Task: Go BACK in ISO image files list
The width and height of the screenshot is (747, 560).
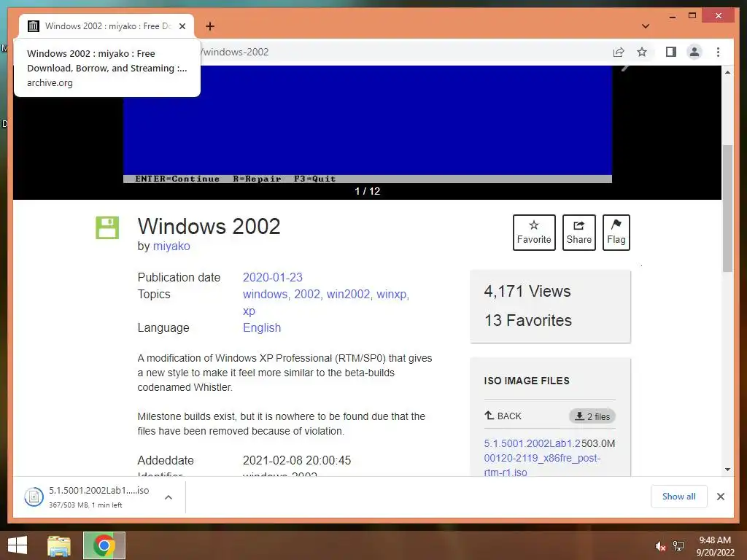Action: [503, 416]
